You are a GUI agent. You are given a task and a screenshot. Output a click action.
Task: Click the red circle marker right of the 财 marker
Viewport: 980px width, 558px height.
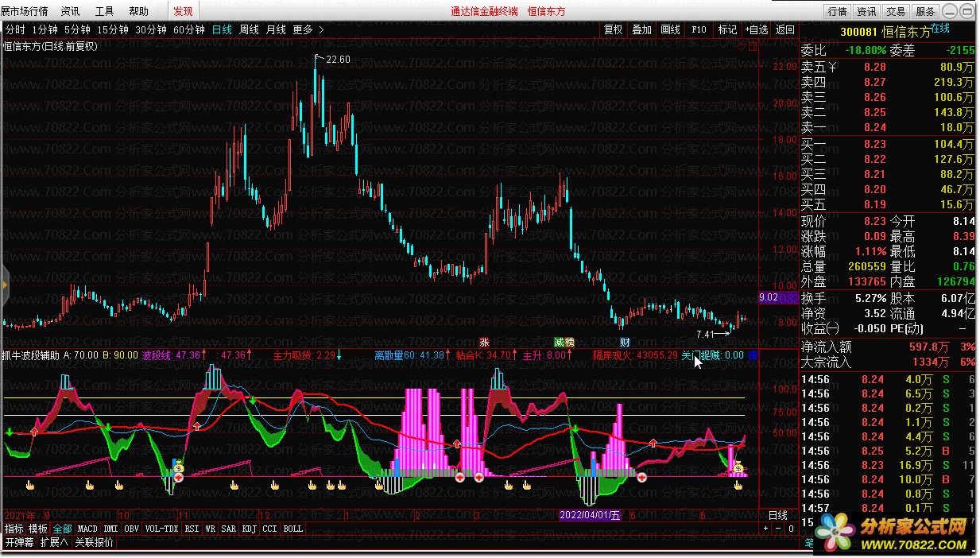click(641, 477)
